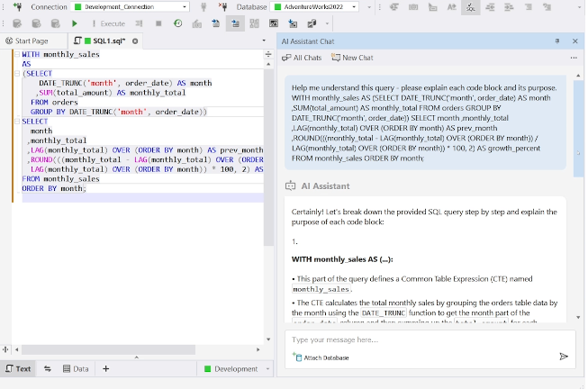
Task: Click the picture-like toolbar icon
Action: (x=274, y=23)
